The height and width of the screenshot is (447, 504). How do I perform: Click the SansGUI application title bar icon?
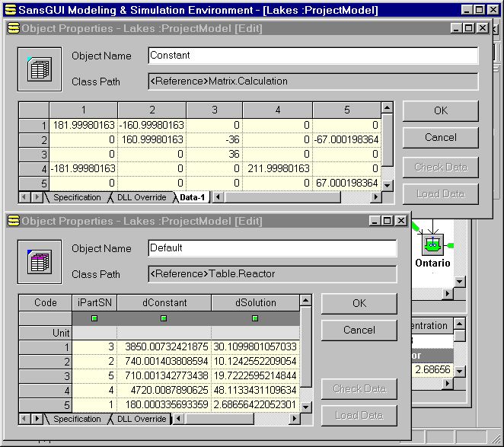click(x=8, y=9)
